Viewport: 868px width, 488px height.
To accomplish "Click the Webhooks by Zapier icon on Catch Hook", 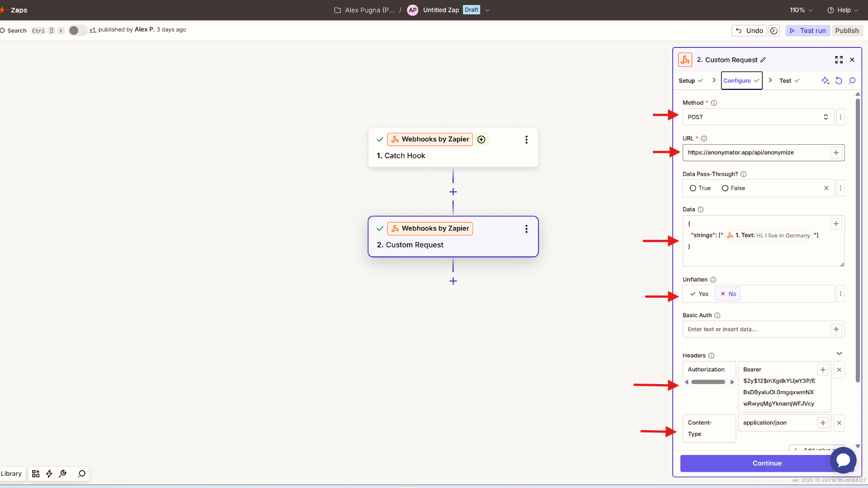I will point(395,139).
